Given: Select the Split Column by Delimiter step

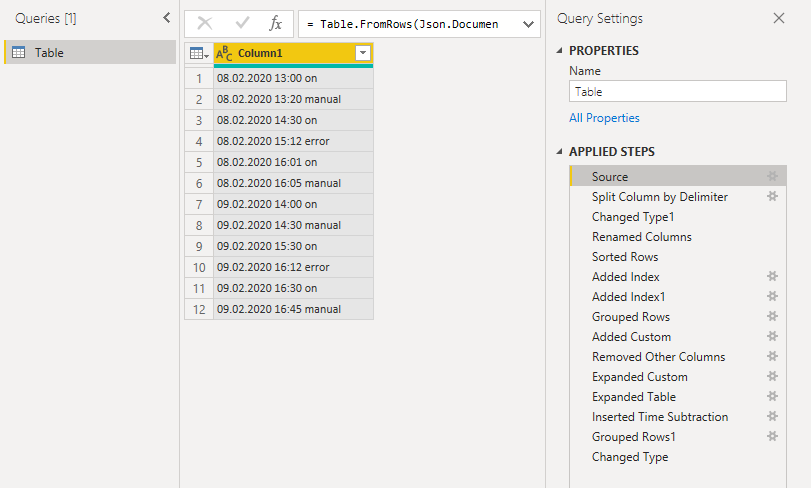Looking at the screenshot, I should [678, 196].
